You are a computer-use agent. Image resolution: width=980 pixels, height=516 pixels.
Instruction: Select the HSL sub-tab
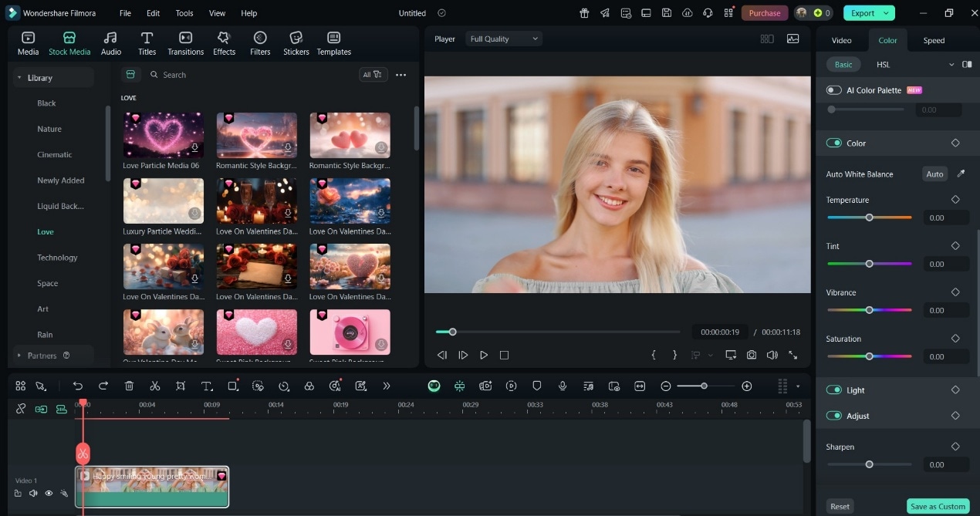tap(883, 65)
